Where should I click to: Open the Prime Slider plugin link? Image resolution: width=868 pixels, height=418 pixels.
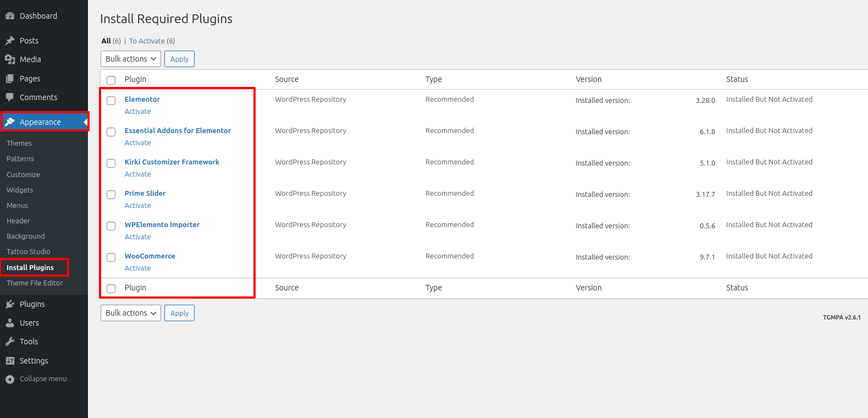point(145,193)
